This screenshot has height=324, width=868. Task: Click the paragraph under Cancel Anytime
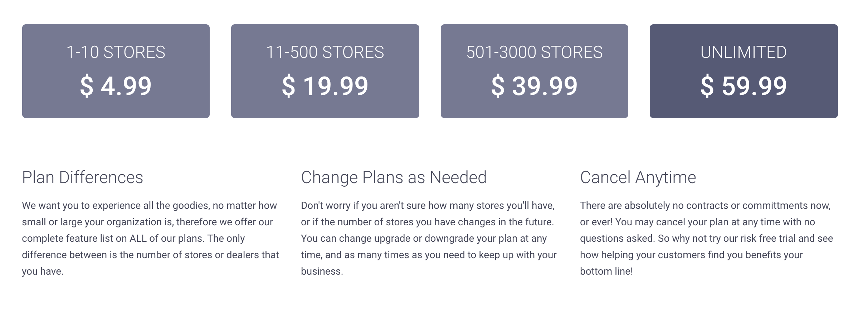click(707, 238)
